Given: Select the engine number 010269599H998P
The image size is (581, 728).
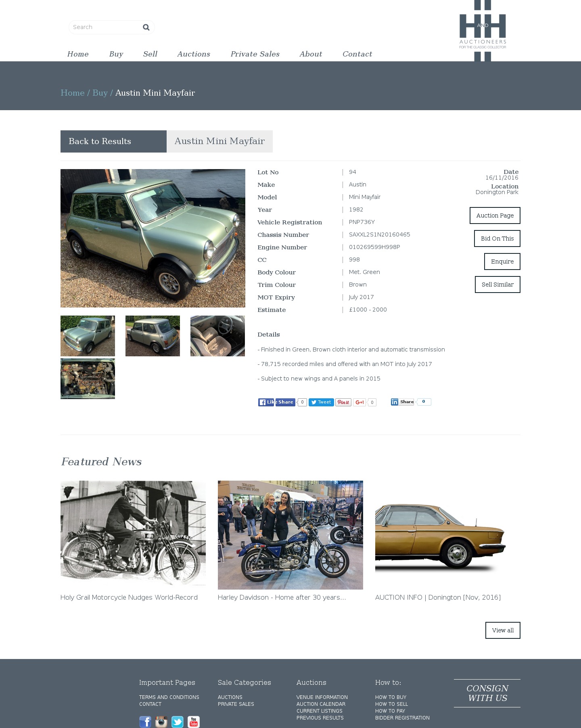Looking at the screenshot, I should [374, 247].
